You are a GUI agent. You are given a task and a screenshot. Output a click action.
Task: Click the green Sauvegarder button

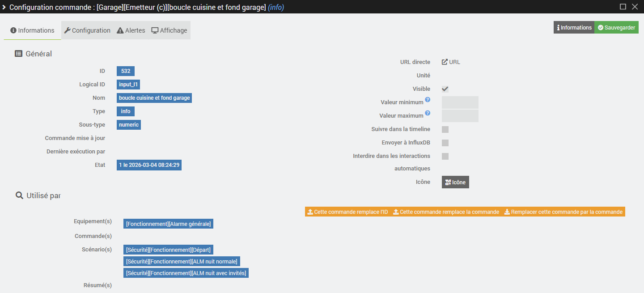[x=616, y=28]
